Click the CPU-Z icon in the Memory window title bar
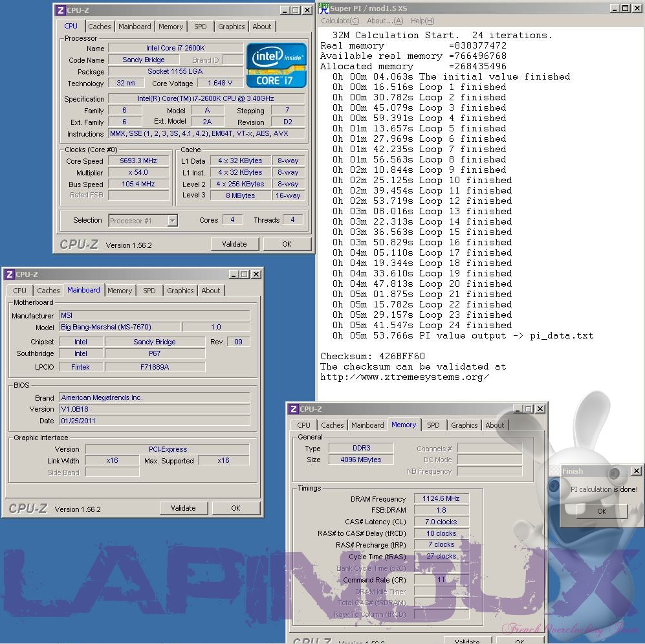The image size is (645, 644). pyautogui.click(x=293, y=409)
